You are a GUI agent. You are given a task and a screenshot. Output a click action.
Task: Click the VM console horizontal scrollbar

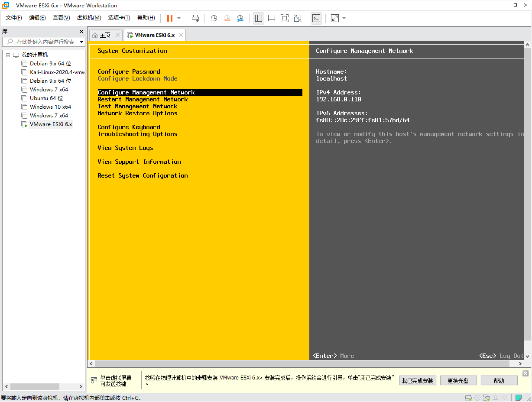point(305,364)
